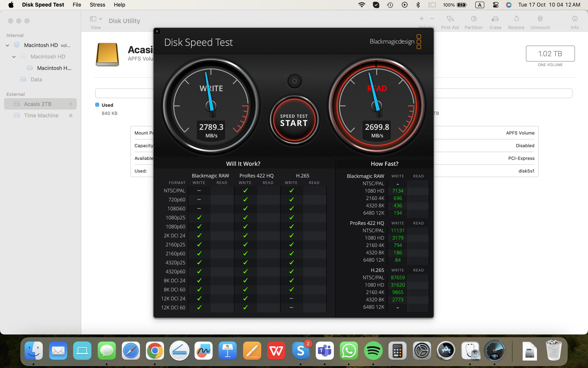This screenshot has height=368, width=588.
Task: Close the Disk Speed Test window
Action: pos(157,31)
